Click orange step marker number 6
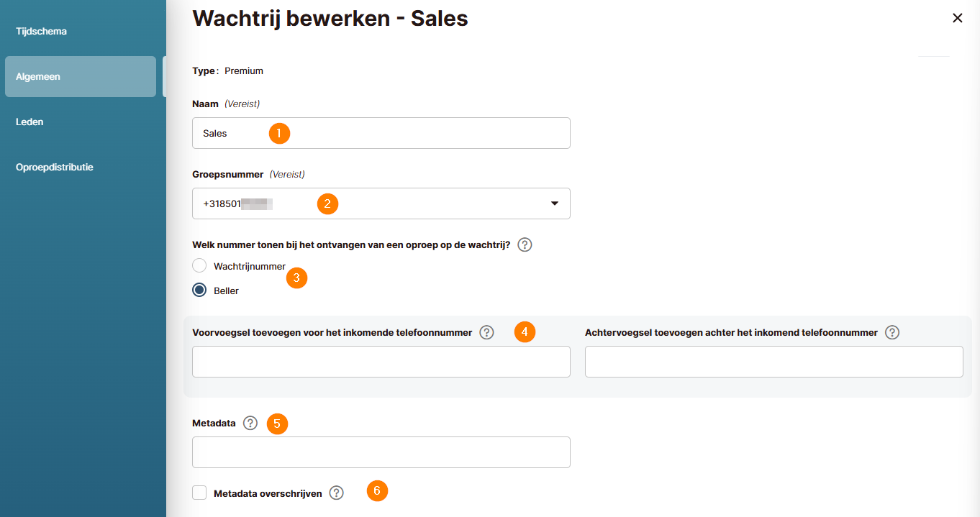980x517 pixels. tap(377, 491)
